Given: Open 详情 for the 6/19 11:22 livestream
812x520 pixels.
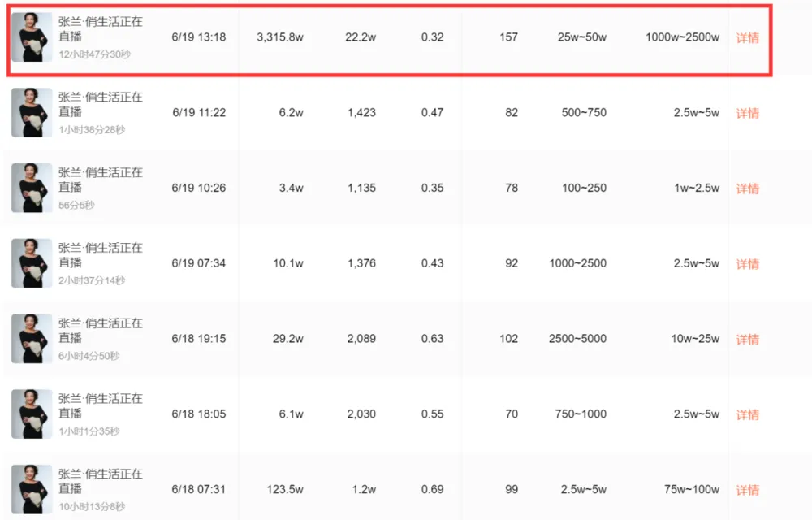Looking at the screenshot, I should (747, 114).
